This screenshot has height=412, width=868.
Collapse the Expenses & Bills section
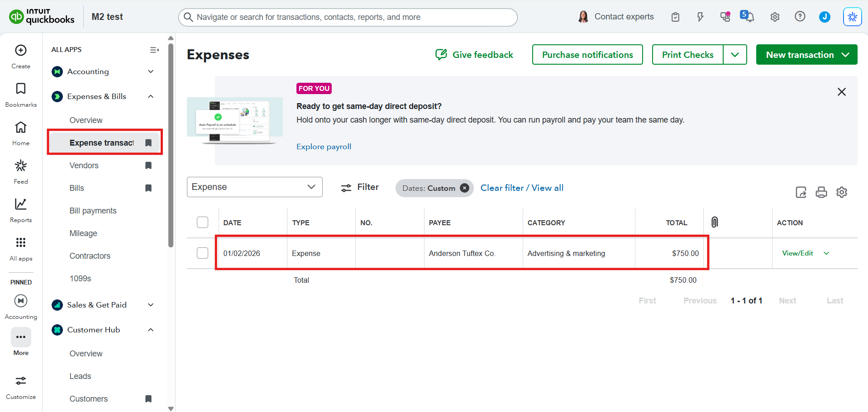coord(151,96)
